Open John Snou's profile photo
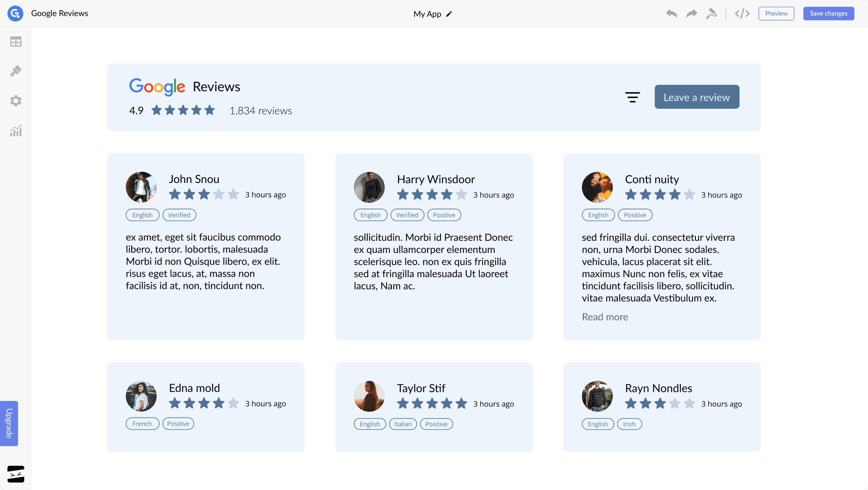The height and width of the screenshot is (490, 868). [141, 187]
